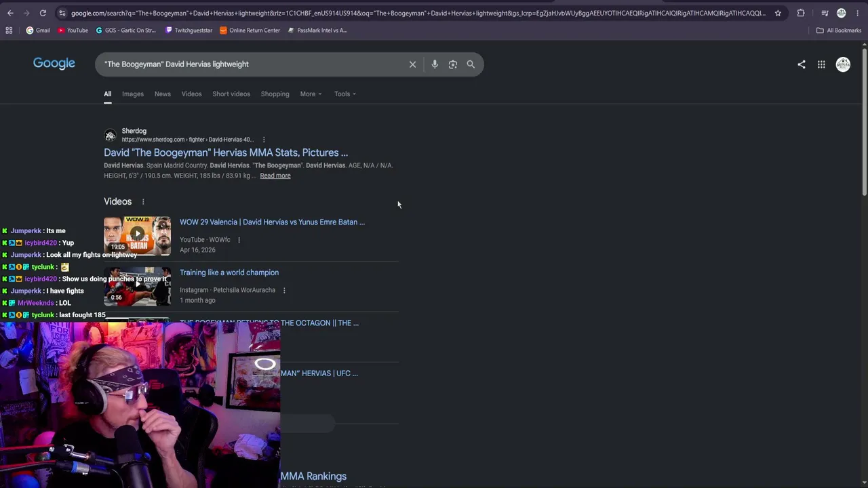
Task: Clear the search query with the X
Action: coord(412,64)
